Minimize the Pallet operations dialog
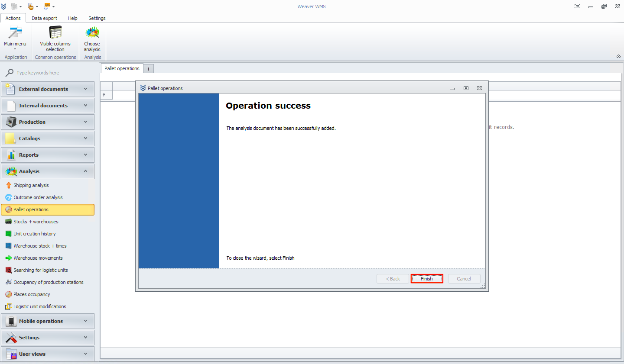 click(452, 88)
